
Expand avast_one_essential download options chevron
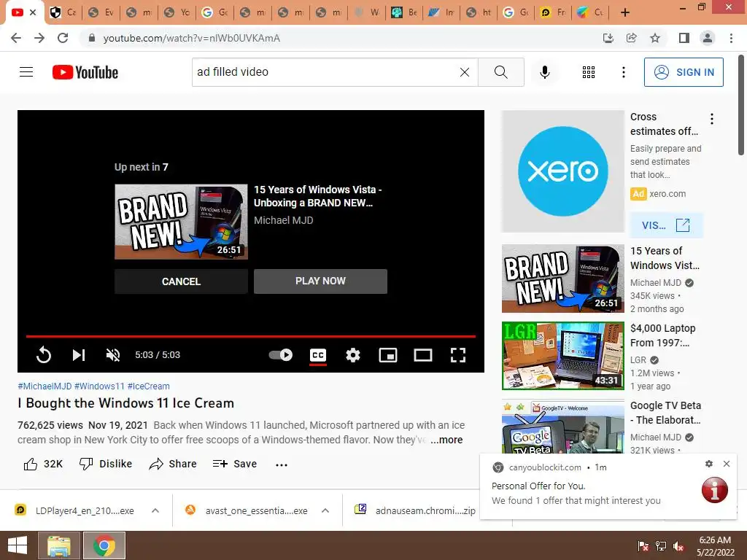pos(325,510)
